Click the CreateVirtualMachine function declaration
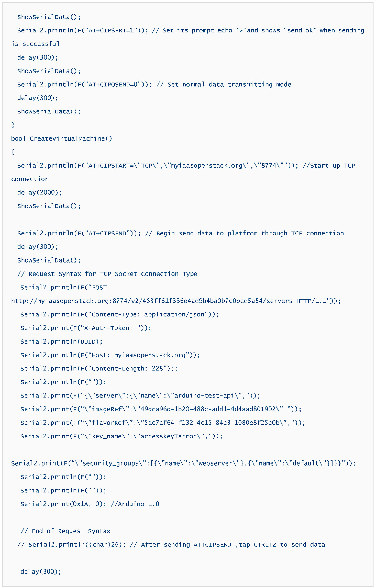Viewport: 375px width, 588px height. [61, 138]
